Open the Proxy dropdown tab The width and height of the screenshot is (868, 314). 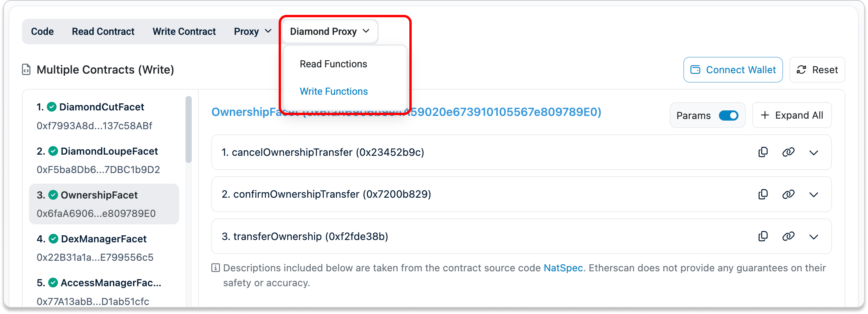tap(252, 31)
